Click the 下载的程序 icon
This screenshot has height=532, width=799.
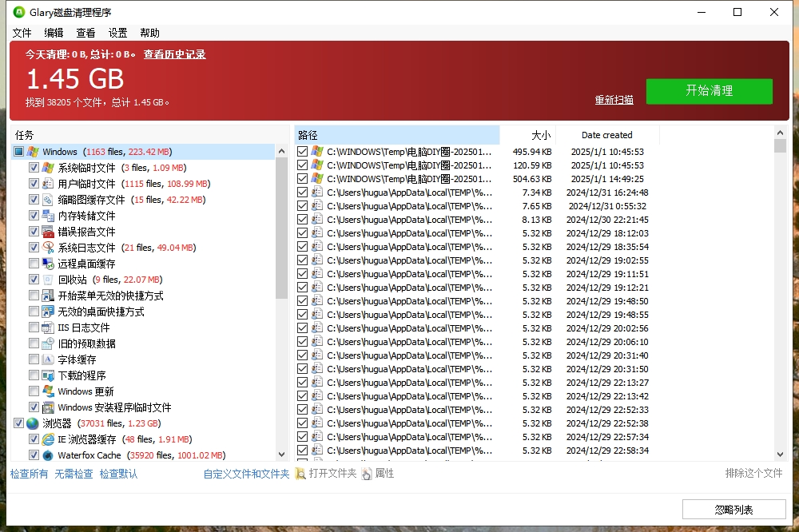49,375
